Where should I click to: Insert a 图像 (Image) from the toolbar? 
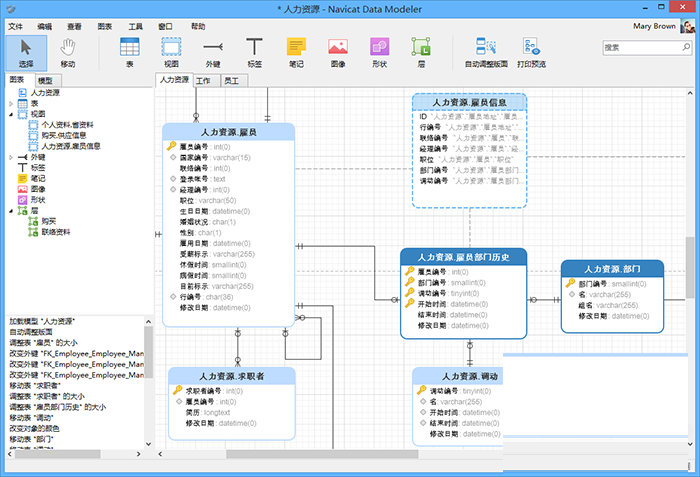coord(338,53)
